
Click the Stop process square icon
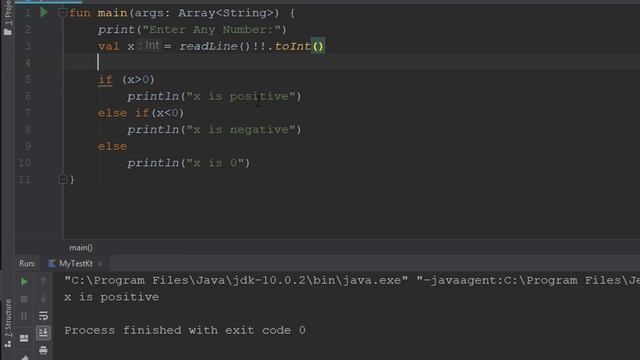(24, 299)
